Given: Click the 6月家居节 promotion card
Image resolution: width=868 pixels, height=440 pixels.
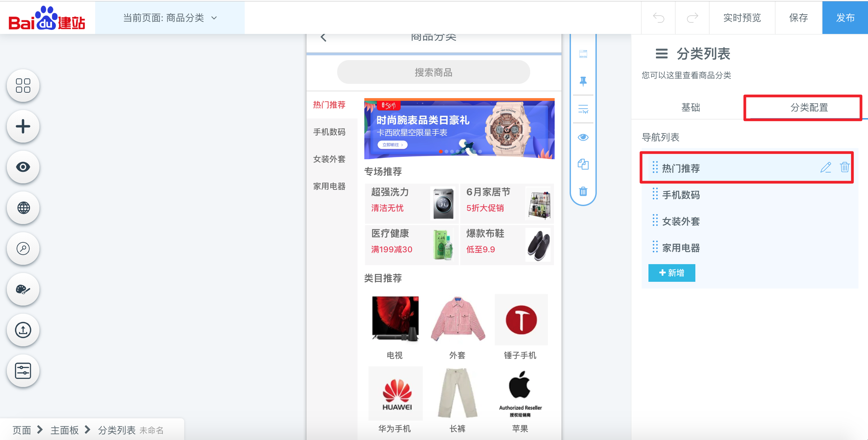Looking at the screenshot, I should click(507, 203).
